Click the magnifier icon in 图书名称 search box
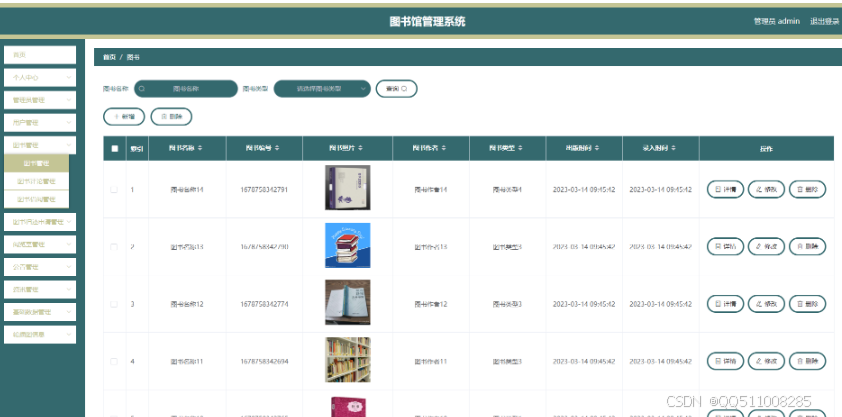Screen dimensions: 842x417 (x=142, y=89)
